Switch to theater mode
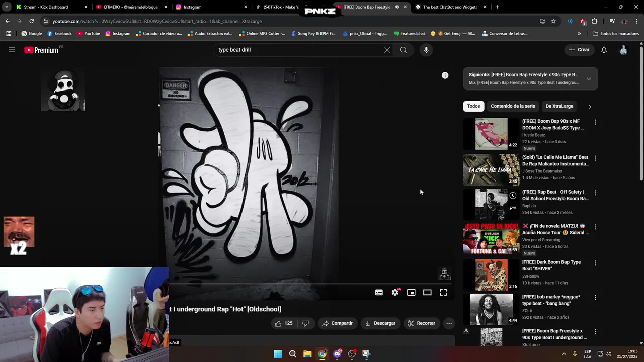 coord(427,292)
